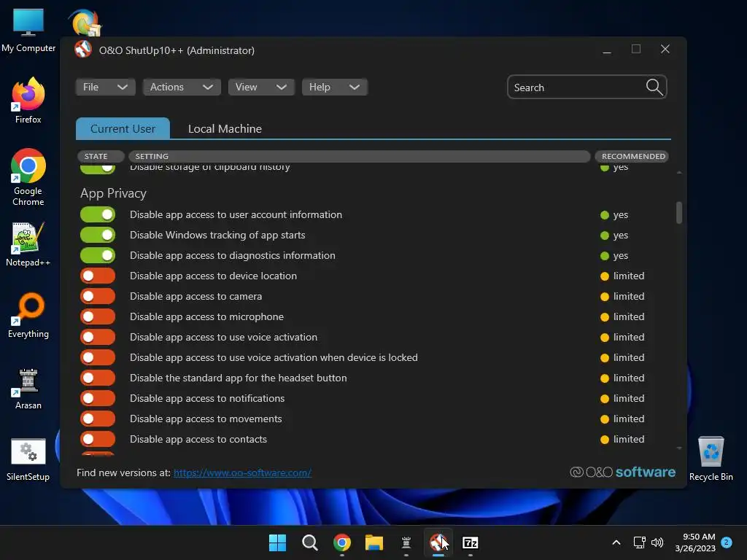Enable Disable app access to use voice activation switch
The height and width of the screenshot is (560, 747).
tap(98, 337)
